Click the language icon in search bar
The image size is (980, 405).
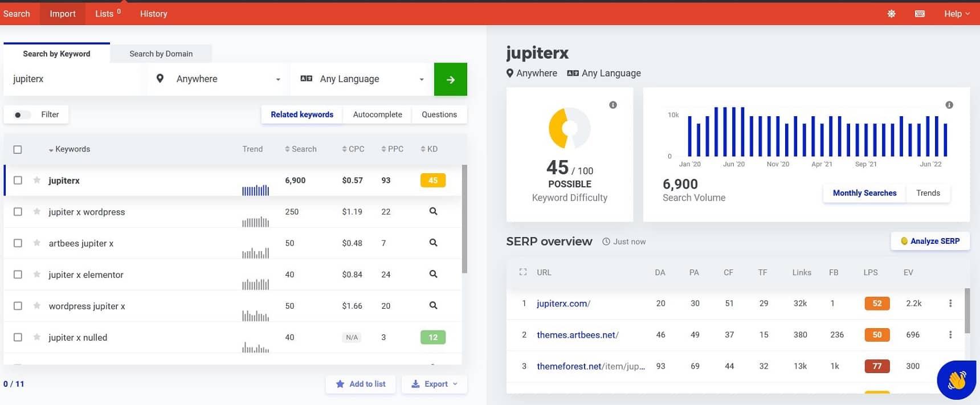pos(307,79)
